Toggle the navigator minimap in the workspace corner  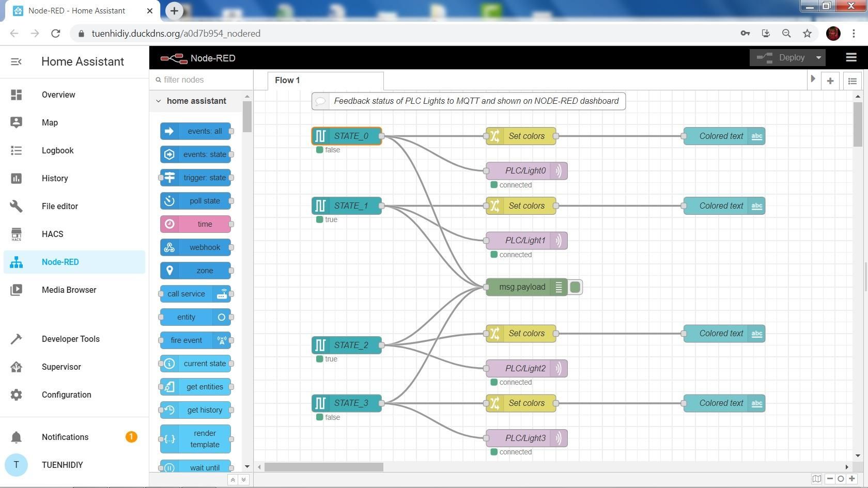[x=817, y=479]
